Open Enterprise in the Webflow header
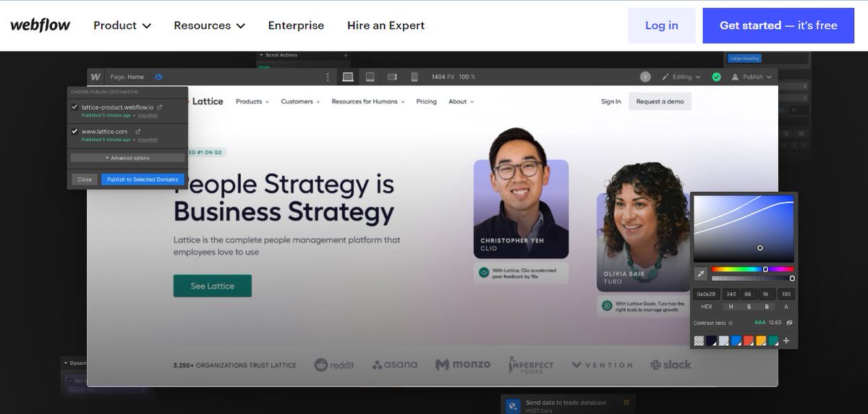This screenshot has width=868, height=414. tap(296, 25)
